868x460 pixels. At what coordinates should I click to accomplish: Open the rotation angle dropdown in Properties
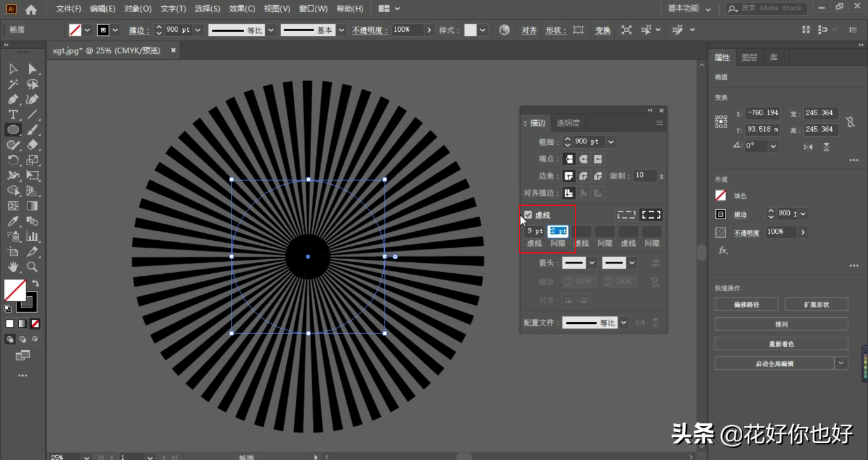click(773, 146)
